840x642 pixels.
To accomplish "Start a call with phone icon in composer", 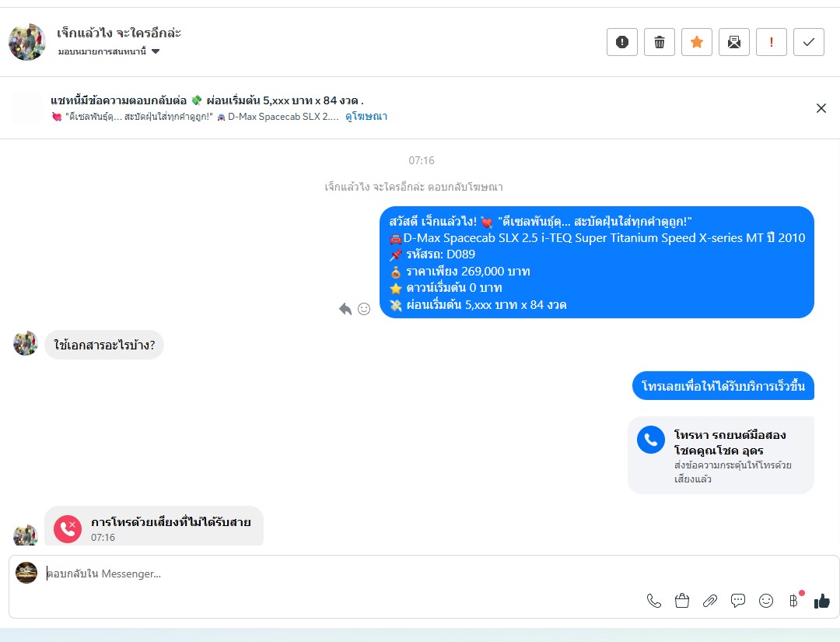I will coord(654,601).
